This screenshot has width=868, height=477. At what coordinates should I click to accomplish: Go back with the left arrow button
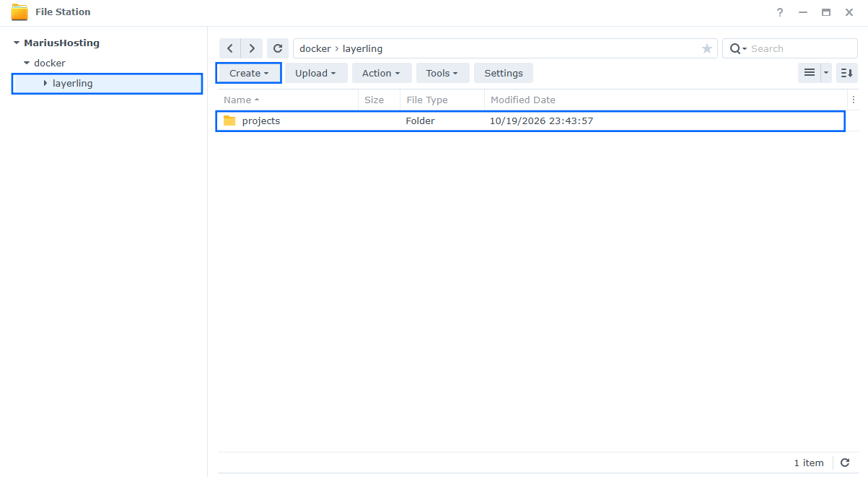coord(230,48)
